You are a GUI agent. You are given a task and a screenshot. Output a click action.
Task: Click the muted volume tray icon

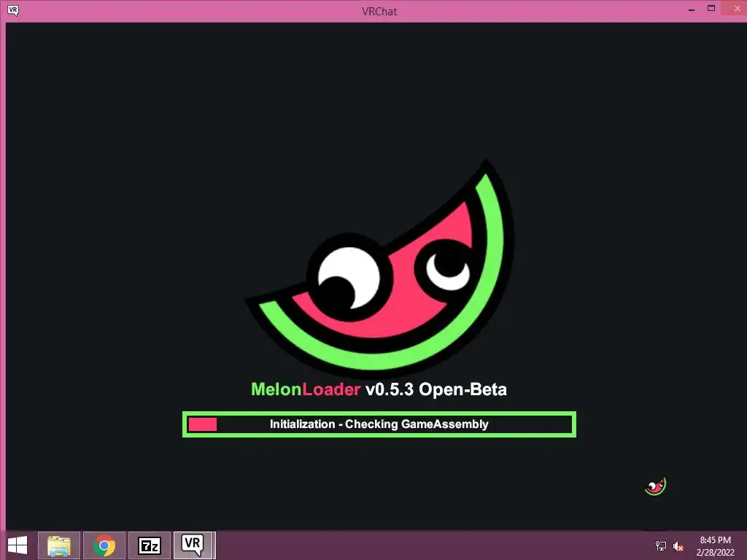[678, 546]
